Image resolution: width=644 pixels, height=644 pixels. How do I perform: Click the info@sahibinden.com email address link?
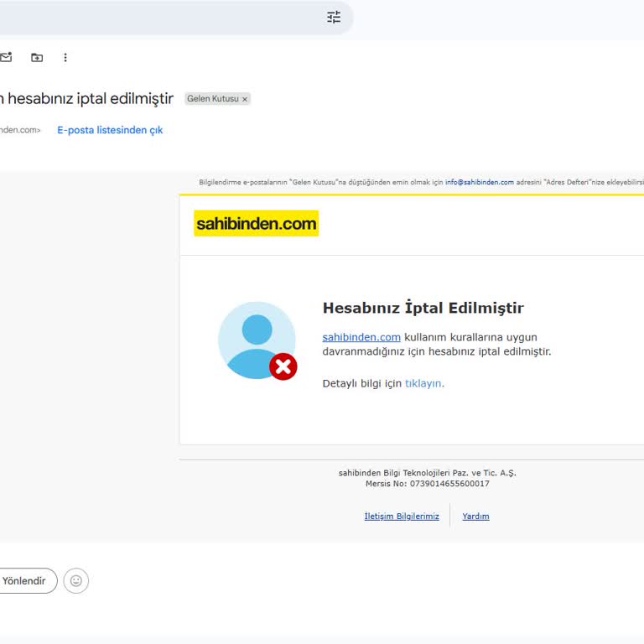point(480,182)
